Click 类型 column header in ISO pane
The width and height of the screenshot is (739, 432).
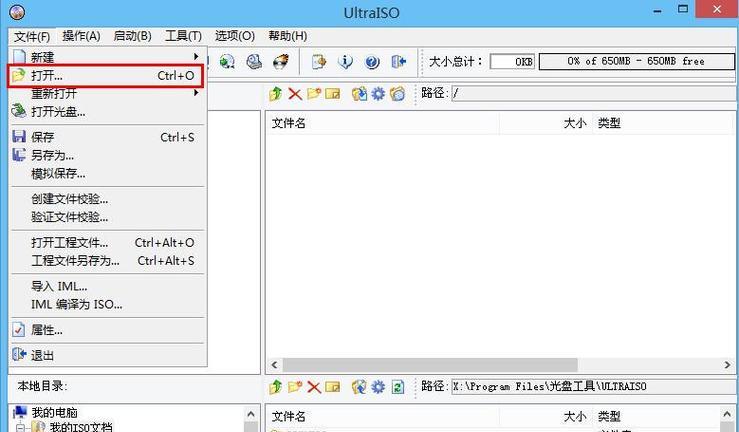[x=664, y=123]
